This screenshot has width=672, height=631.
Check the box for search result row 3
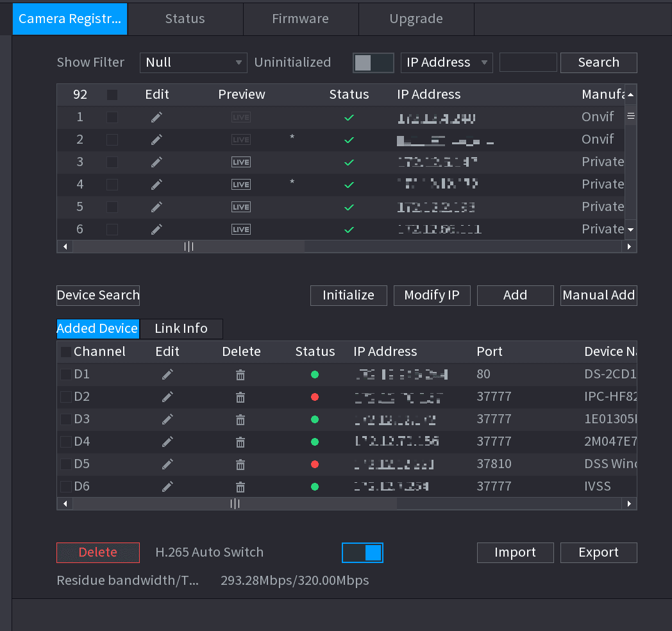(112, 162)
